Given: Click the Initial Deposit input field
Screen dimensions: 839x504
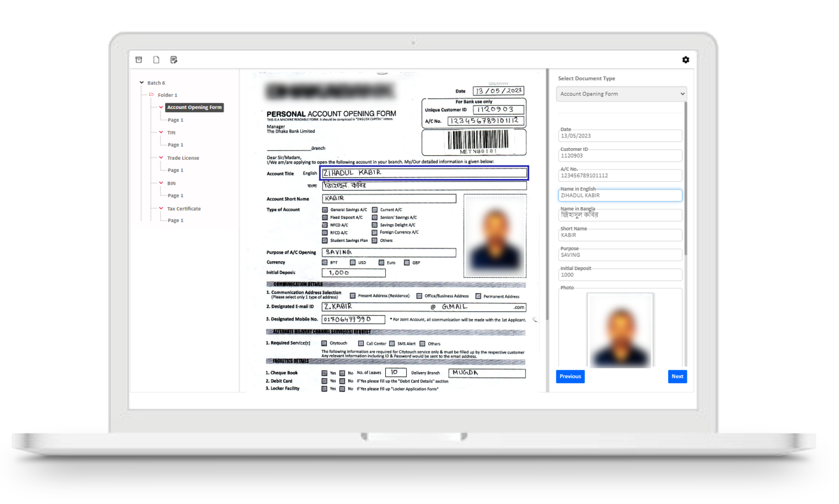Looking at the screenshot, I should point(620,274).
